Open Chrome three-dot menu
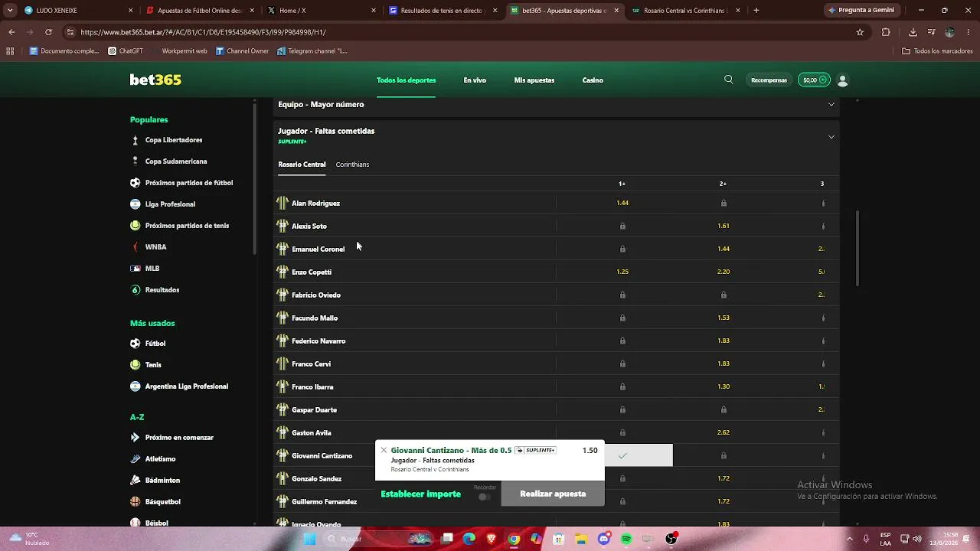 tap(969, 32)
